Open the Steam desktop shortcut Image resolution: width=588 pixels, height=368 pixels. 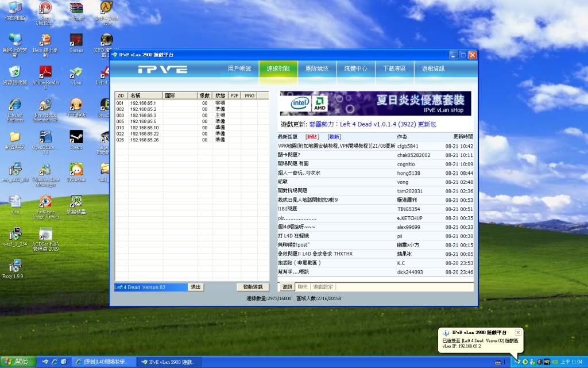click(x=76, y=138)
